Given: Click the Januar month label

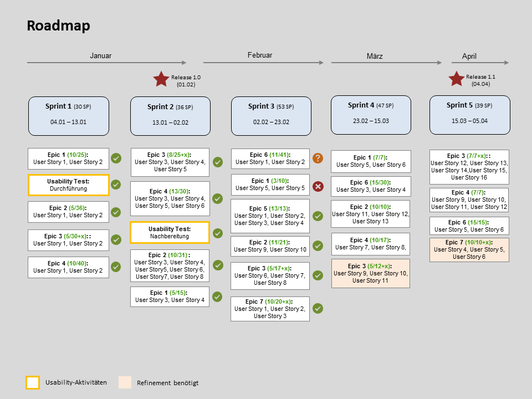Looking at the screenshot, I should click(x=101, y=55).
